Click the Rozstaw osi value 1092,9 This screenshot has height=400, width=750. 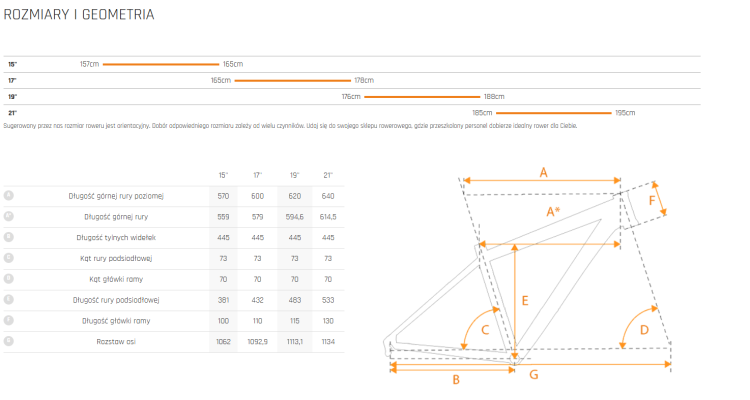coord(257,342)
